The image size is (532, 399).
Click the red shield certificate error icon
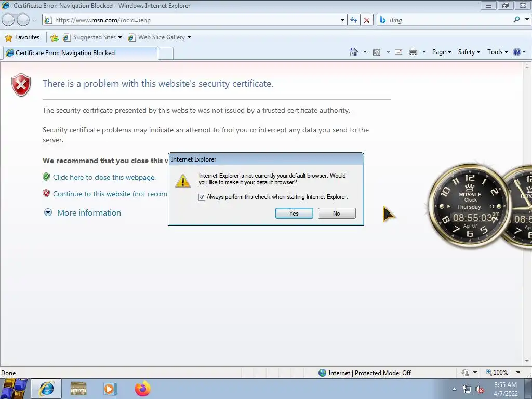pos(21,85)
